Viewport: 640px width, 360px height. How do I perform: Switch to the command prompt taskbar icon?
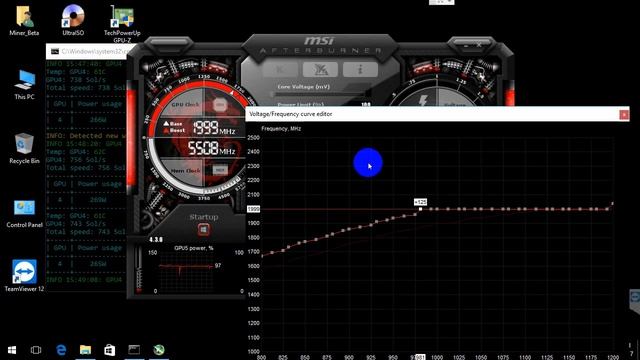point(134,350)
